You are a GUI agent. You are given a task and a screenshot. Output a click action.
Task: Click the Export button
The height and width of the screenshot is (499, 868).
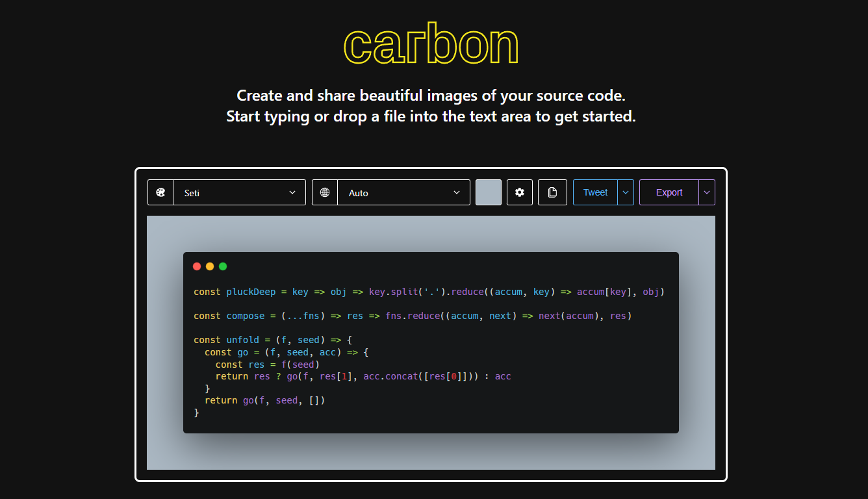pyautogui.click(x=669, y=192)
